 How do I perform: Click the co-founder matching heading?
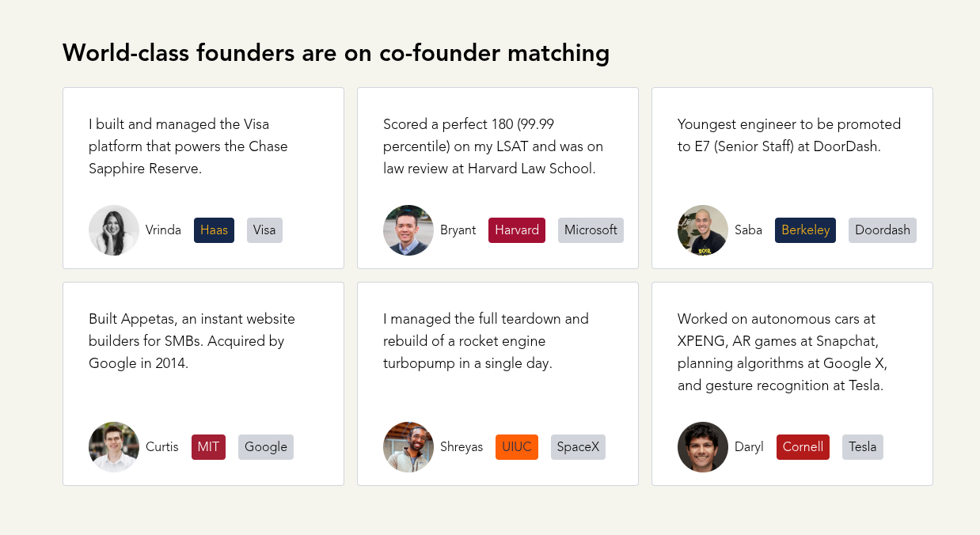(x=336, y=53)
